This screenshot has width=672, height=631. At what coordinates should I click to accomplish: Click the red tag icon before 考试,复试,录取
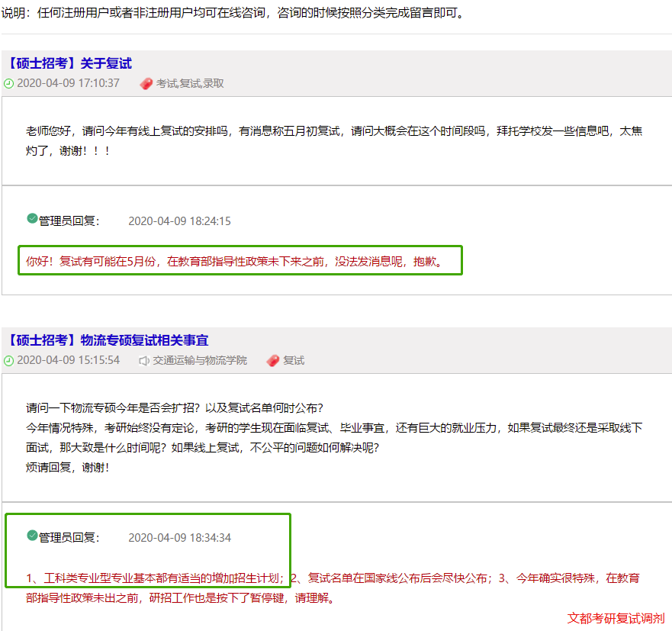point(146,84)
